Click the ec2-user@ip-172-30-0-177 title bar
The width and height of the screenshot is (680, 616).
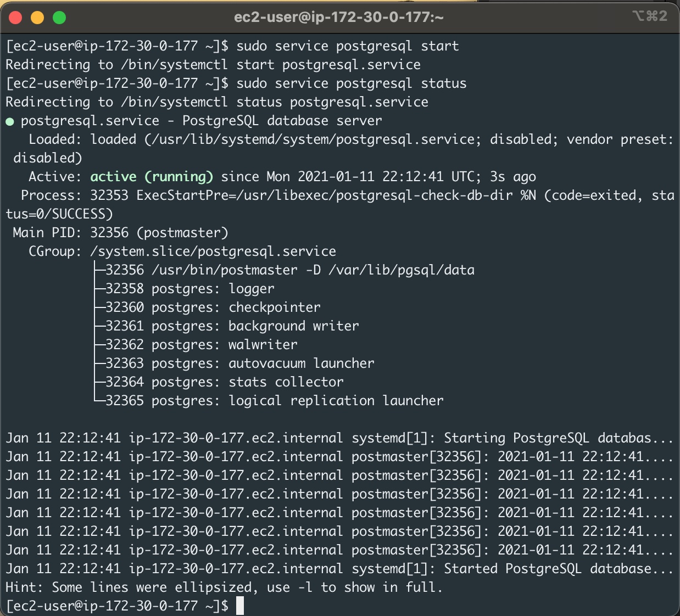tap(340, 17)
